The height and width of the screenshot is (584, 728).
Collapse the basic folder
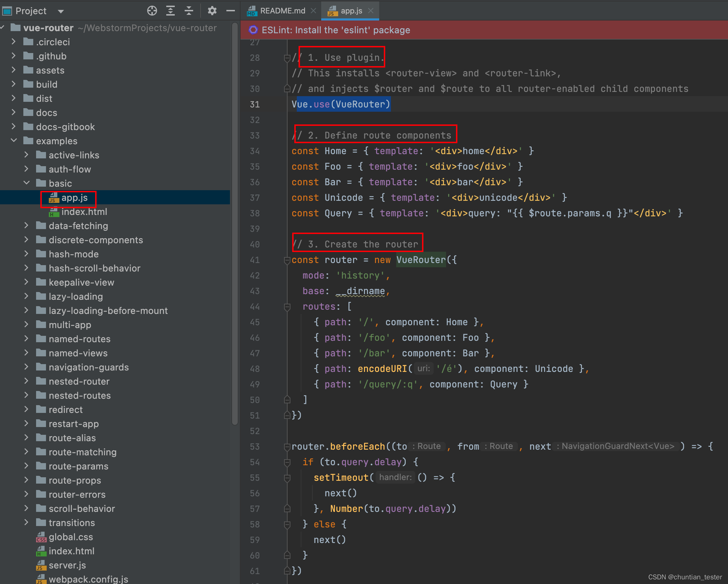tap(27, 183)
